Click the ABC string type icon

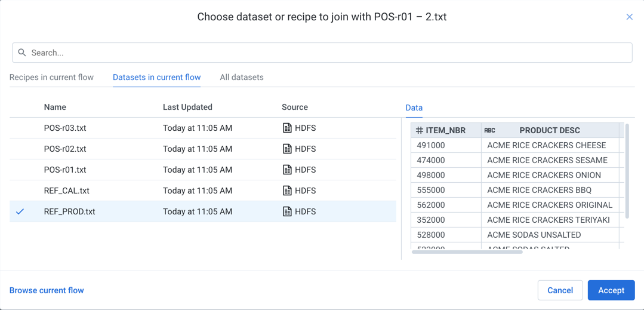click(x=489, y=130)
